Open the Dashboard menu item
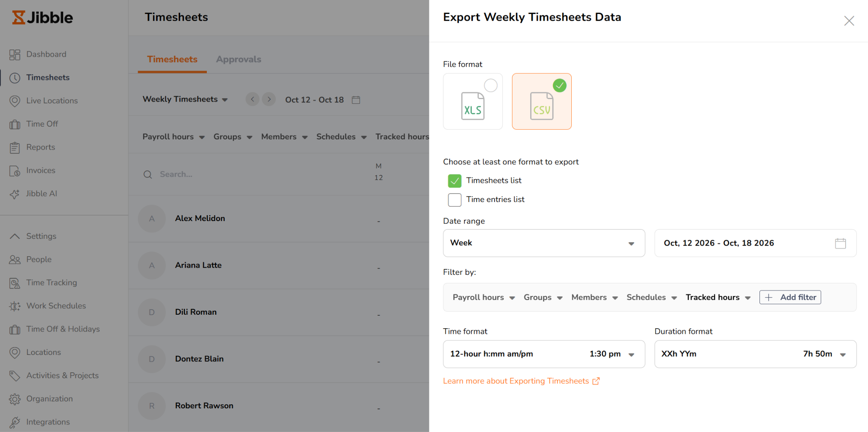868x432 pixels. tap(46, 54)
